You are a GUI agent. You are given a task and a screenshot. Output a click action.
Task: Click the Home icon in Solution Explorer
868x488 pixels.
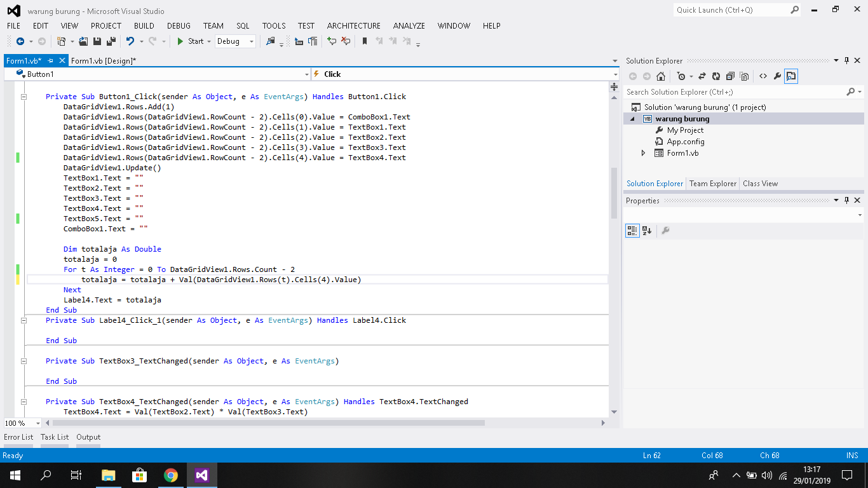click(661, 76)
